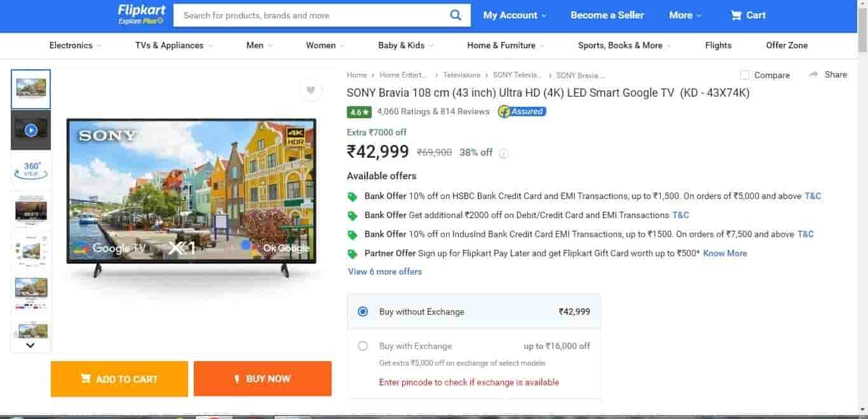Open the Home & Furniture menu
This screenshot has height=419, width=868.
coord(506,45)
